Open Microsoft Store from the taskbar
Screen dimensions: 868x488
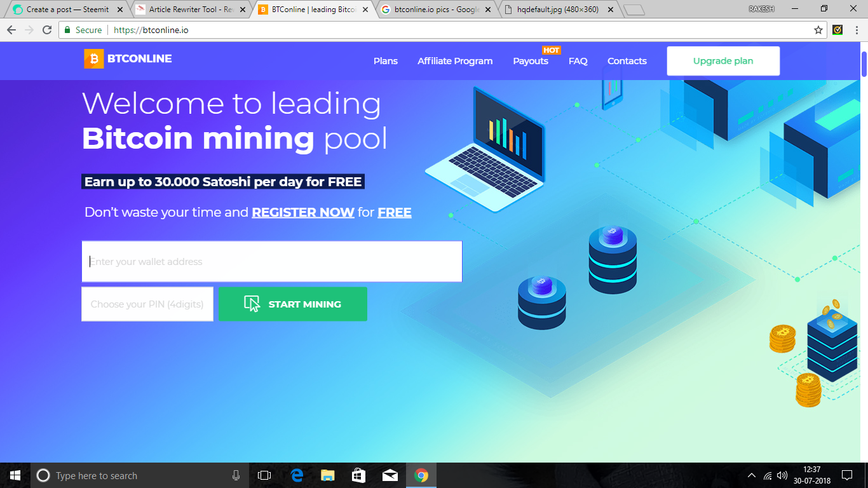[358, 475]
